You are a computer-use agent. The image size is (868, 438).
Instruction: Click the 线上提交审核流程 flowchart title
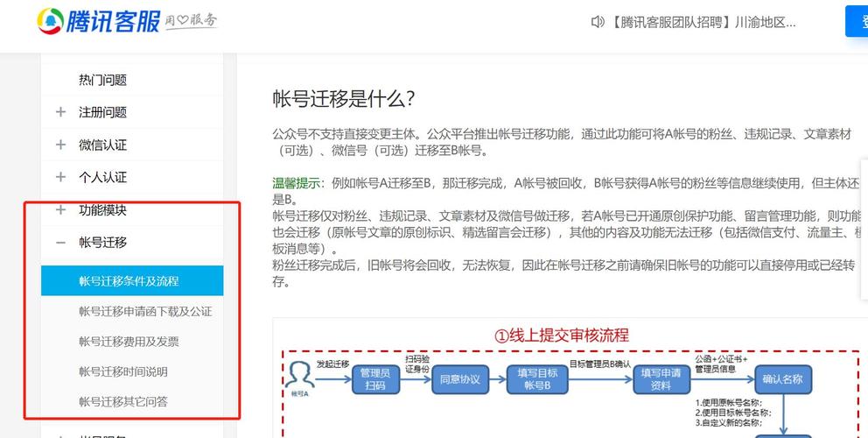point(562,336)
